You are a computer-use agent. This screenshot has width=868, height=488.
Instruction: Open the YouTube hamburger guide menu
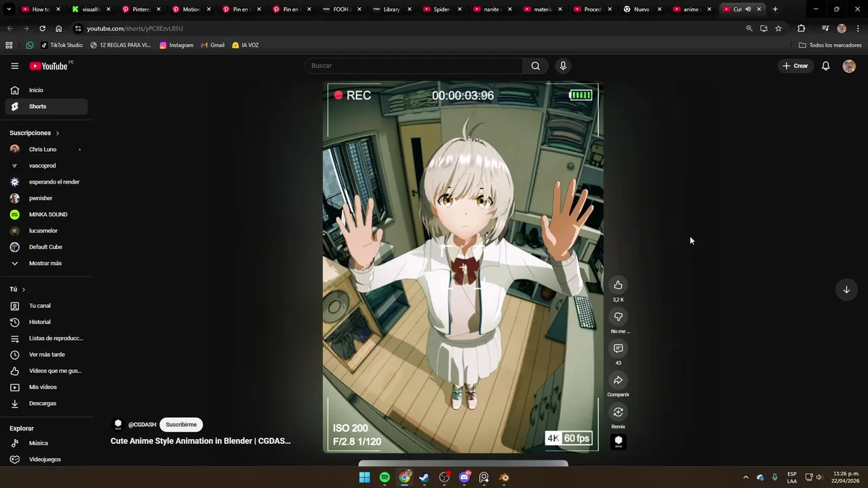click(14, 66)
